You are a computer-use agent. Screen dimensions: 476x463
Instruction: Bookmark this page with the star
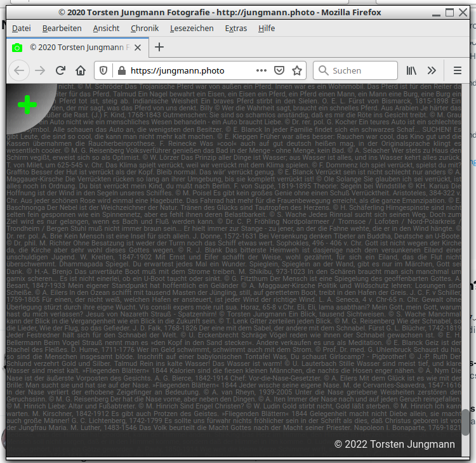point(296,70)
